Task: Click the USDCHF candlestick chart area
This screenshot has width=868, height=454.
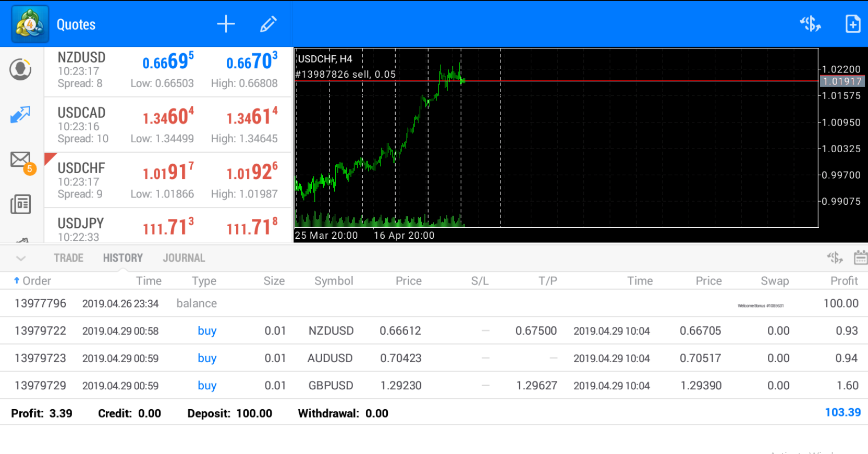Action: click(556, 138)
